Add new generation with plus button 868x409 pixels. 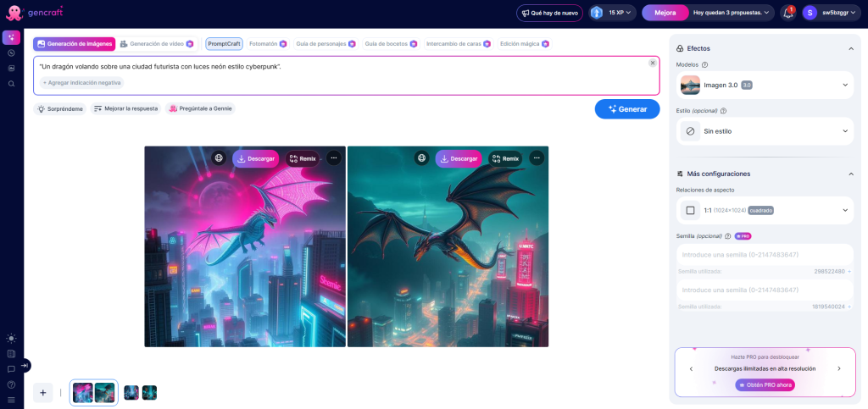[43, 392]
